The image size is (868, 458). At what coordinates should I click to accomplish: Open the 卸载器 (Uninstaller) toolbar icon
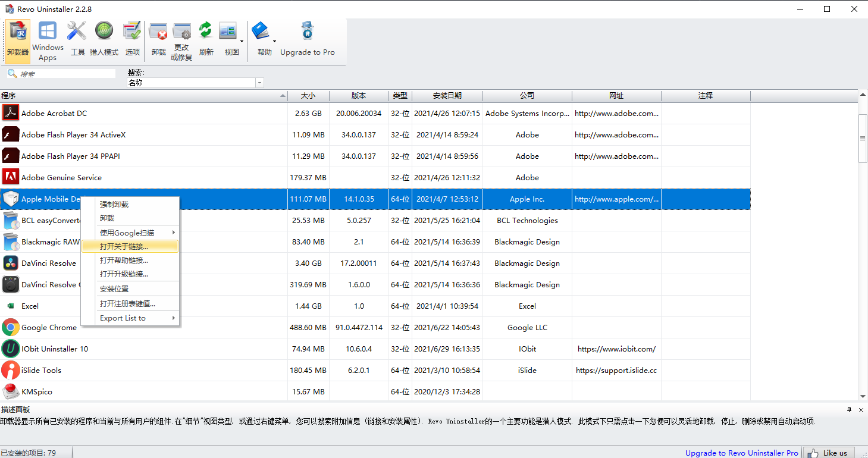(x=18, y=40)
